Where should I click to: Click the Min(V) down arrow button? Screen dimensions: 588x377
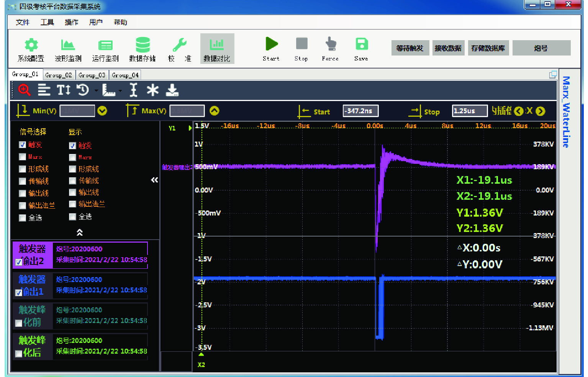(102, 111)
